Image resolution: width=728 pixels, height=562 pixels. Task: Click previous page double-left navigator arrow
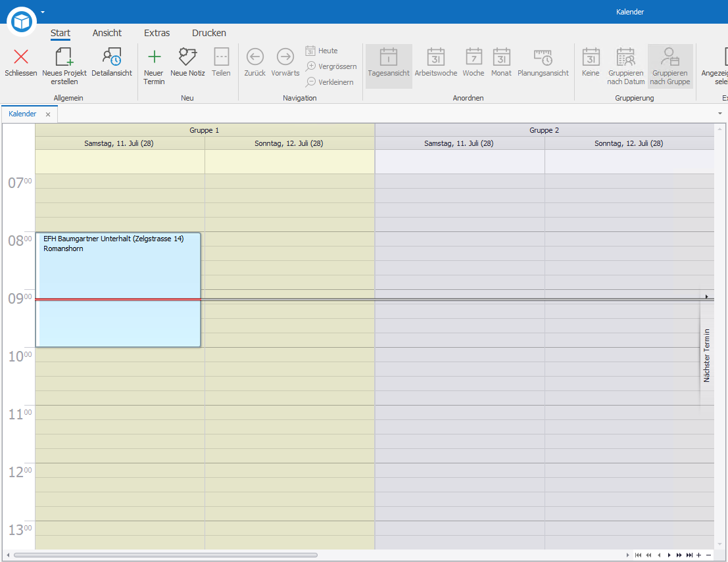click(648, 555)
